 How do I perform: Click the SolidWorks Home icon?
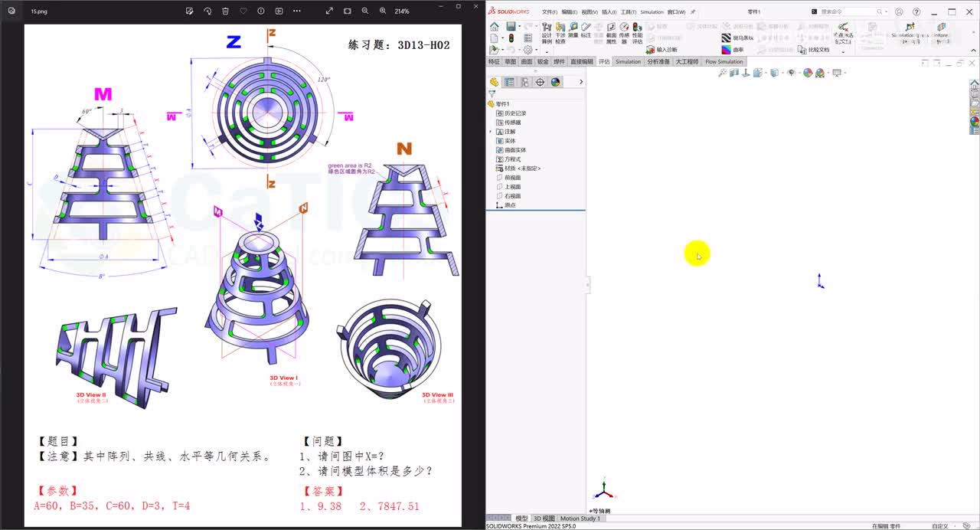pos(495,27)
